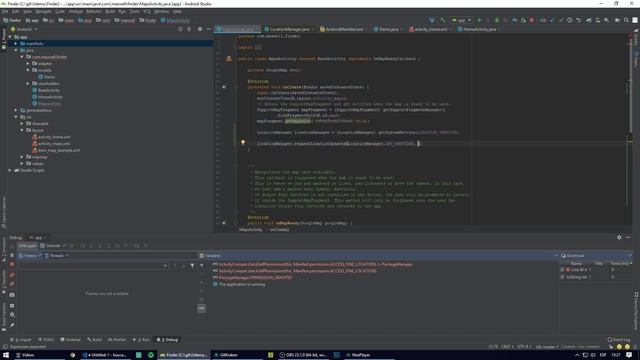This screenshot has height=360, width=640.
Task: Click the MapsActivity breadcrumb below the editor
Action: point(251,230)
